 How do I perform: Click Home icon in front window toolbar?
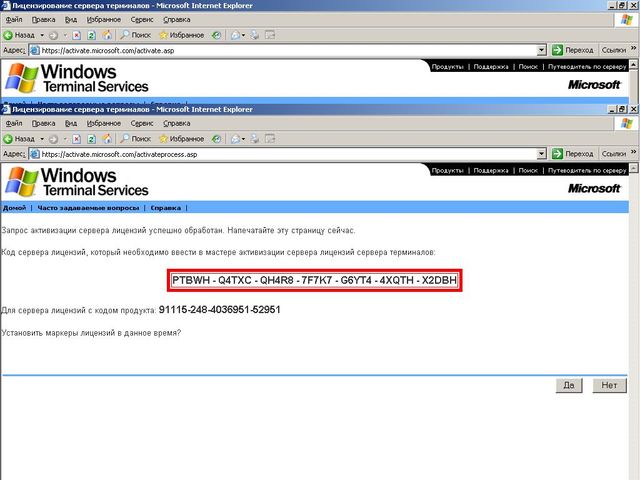tap(107, 139)
